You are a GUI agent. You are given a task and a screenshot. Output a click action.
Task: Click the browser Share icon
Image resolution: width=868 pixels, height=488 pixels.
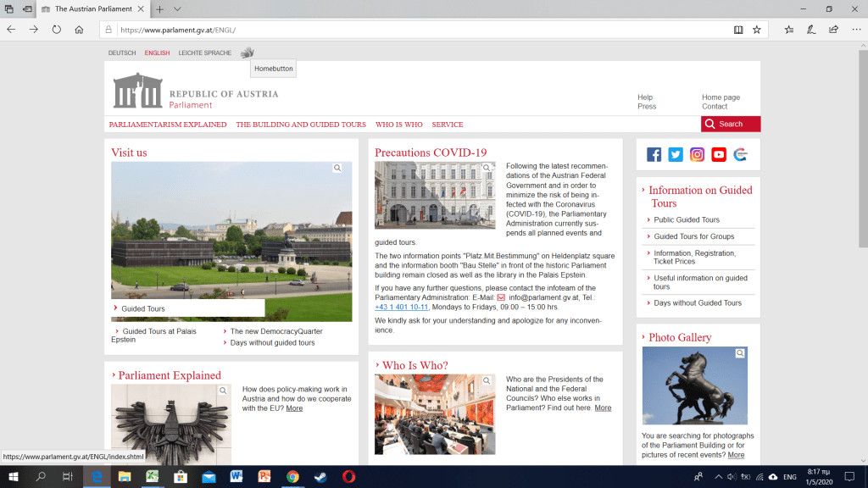pyautogui.click(x=833, y=30)
